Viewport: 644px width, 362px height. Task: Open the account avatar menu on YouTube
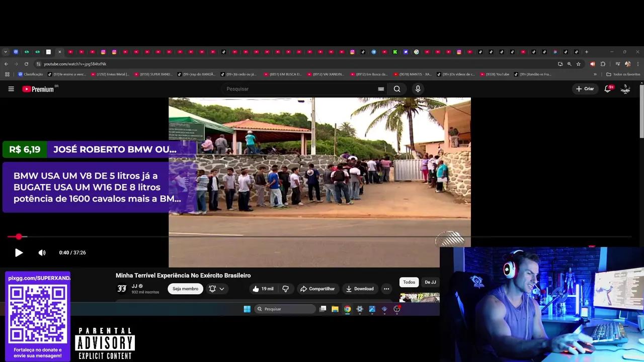tap(625, 89)
